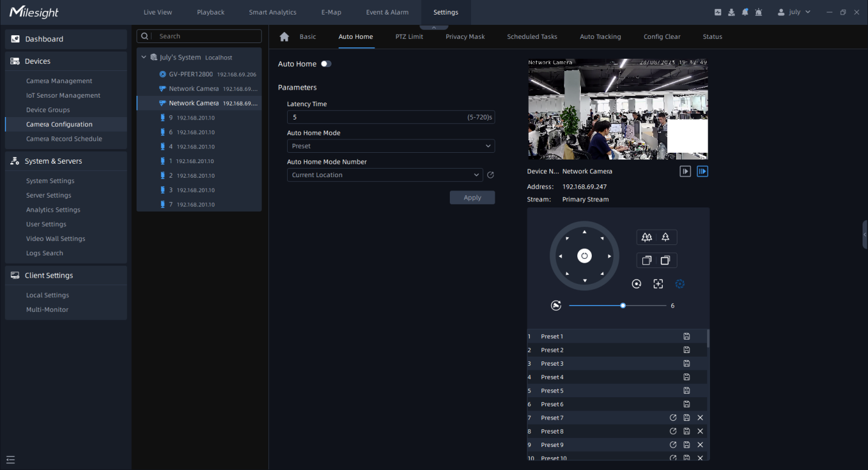Open the alarm siren icon in top bar
The height and width of the screenshot is (470, 868).
758,12
